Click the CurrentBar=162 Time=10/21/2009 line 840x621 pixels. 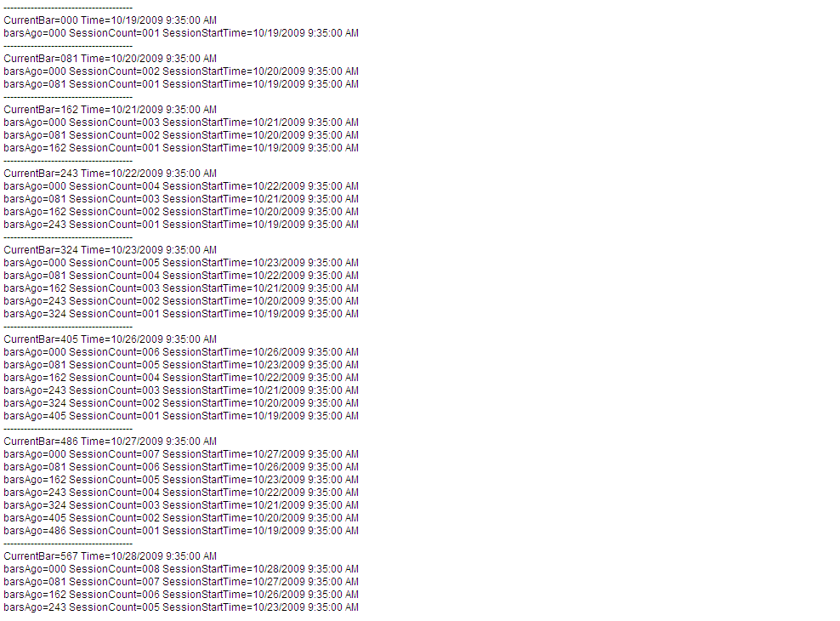pos(110,109)
